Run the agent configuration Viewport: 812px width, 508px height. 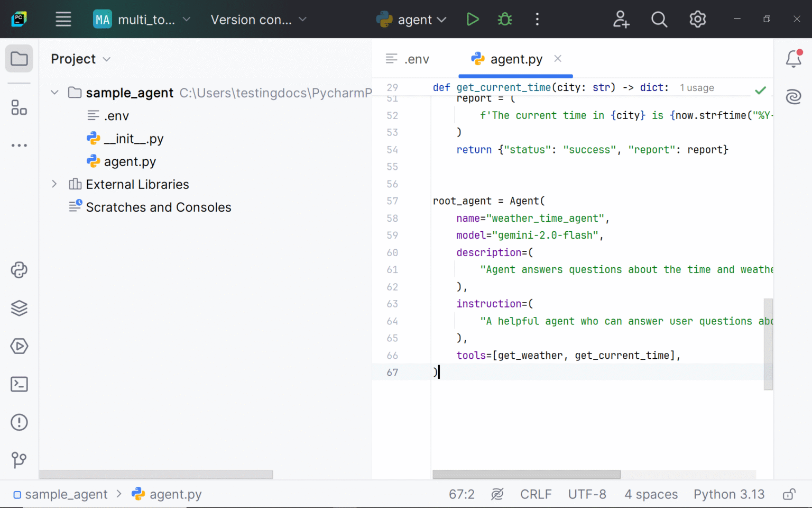(472, 19)
